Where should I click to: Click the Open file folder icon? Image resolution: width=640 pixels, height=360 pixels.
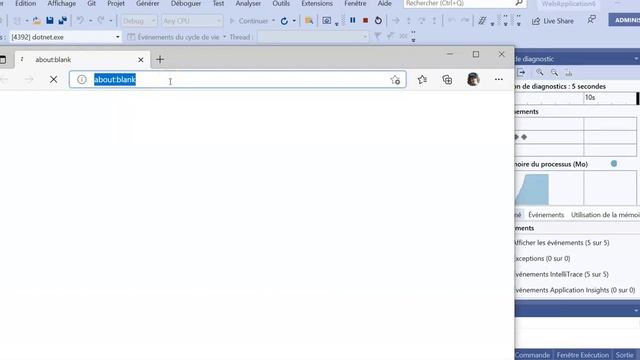pyautogui.click(x=36, y=20)
